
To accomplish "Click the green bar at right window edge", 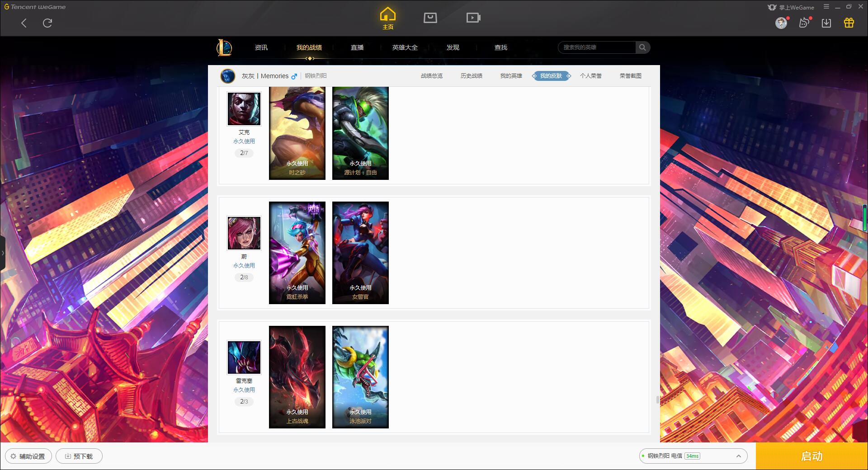I will pyautogui.click(x=865, y=218).
